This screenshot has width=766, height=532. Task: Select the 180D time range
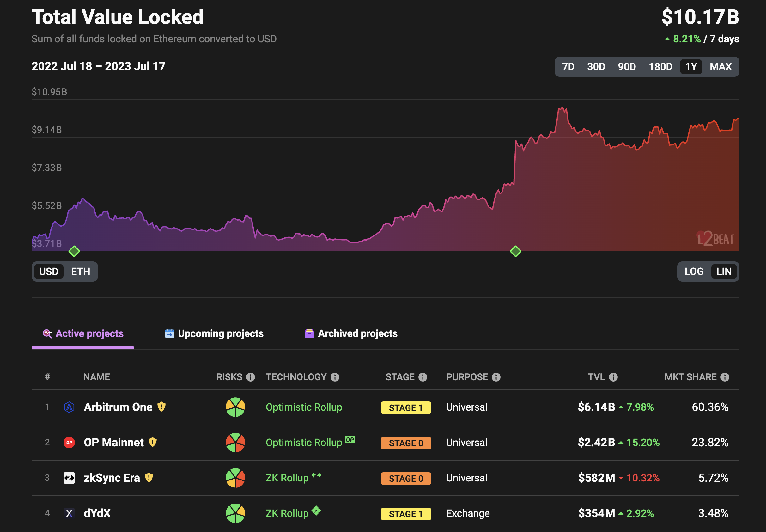point(660,67)
